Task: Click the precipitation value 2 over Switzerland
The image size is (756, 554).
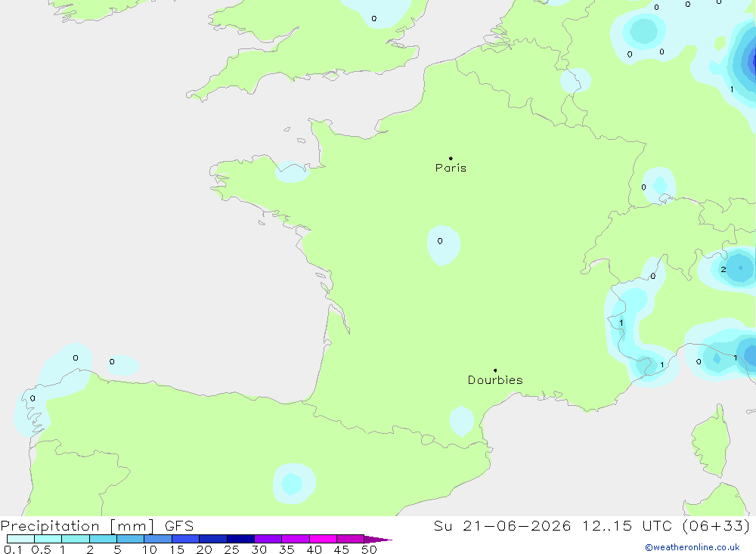Action: [x=723, y=270]
